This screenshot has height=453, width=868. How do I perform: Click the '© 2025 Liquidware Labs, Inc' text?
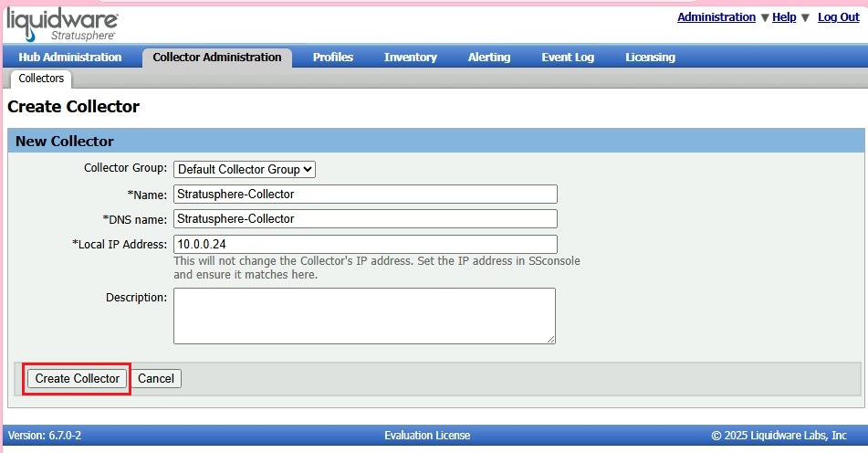point(779,436)
